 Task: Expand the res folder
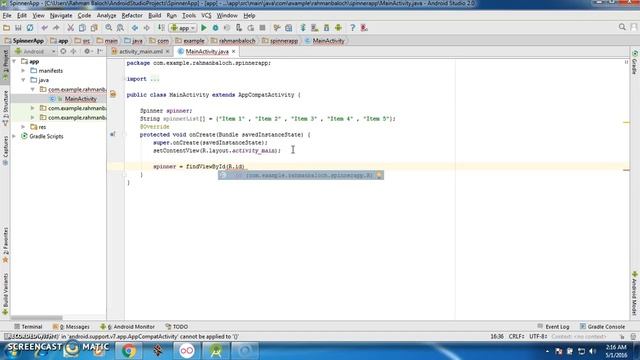click(x=24, y=127)
